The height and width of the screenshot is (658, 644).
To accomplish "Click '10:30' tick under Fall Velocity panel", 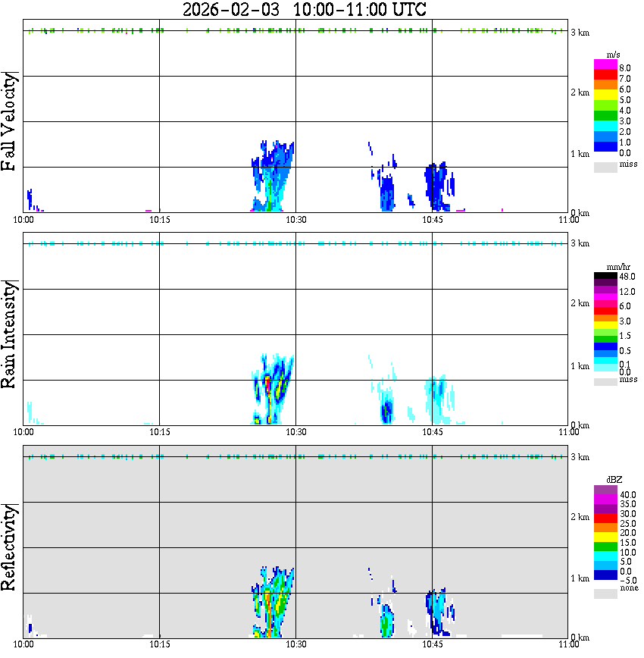I will coord(296,220).
